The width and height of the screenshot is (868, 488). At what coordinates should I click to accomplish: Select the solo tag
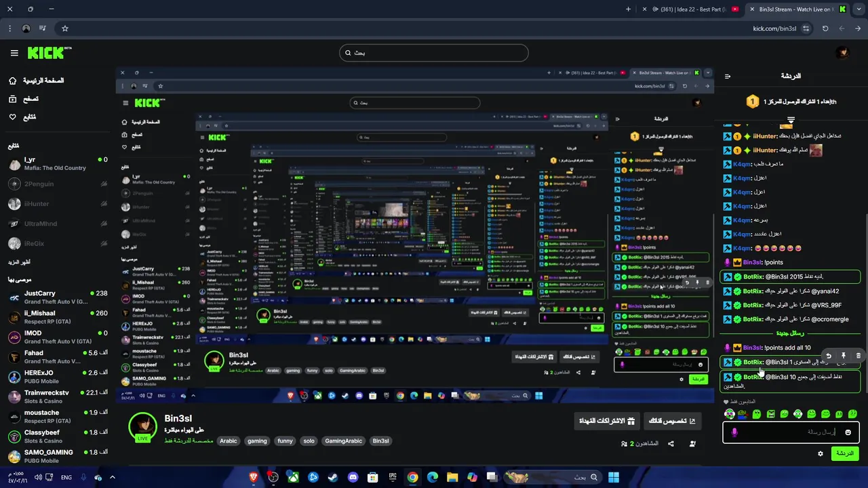(309, 441)
